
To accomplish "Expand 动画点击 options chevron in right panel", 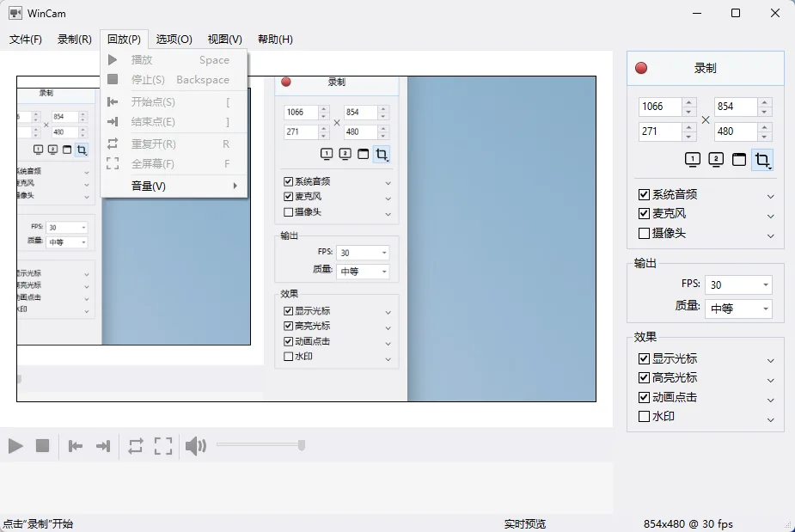I will (x=771, y=401).
